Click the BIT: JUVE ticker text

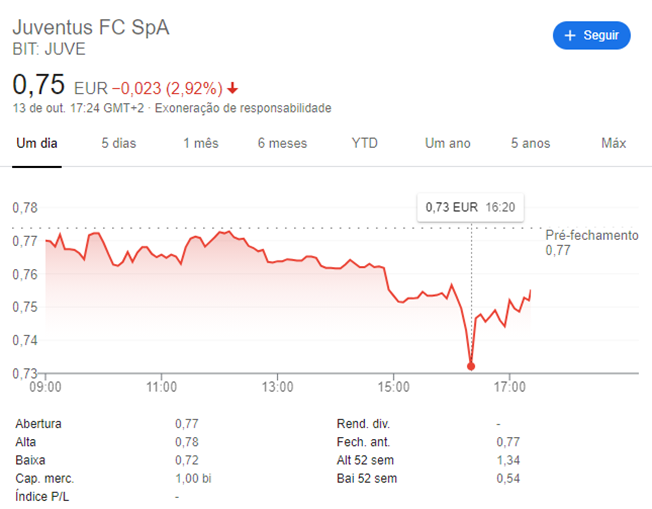[x=48, y=49]
